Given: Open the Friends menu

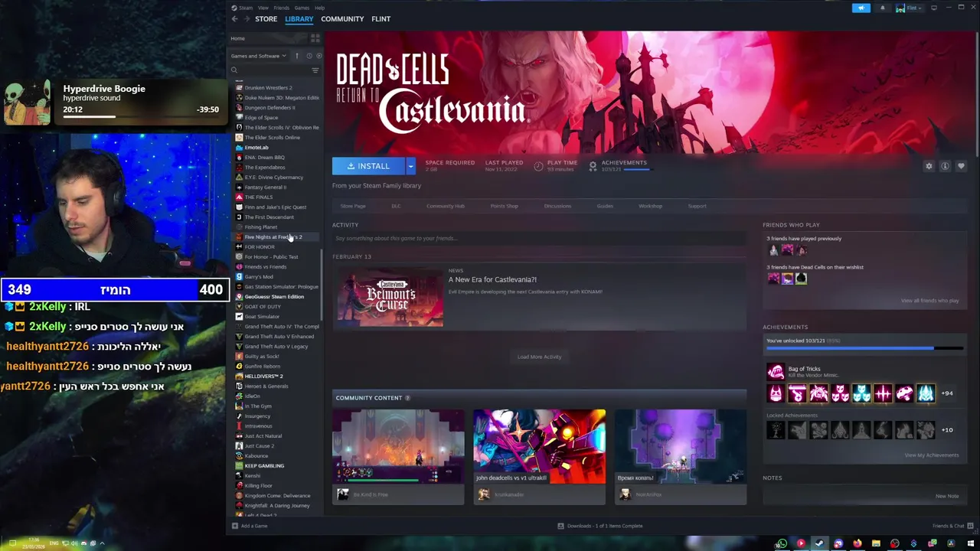Looking at the screenshot, I should 281,8.
